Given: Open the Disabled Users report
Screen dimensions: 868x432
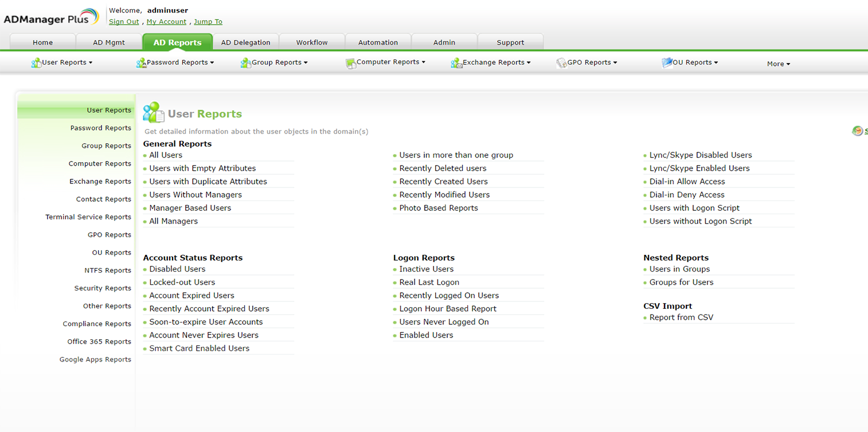Looking at the screenshot, I should tap(177, 269).
